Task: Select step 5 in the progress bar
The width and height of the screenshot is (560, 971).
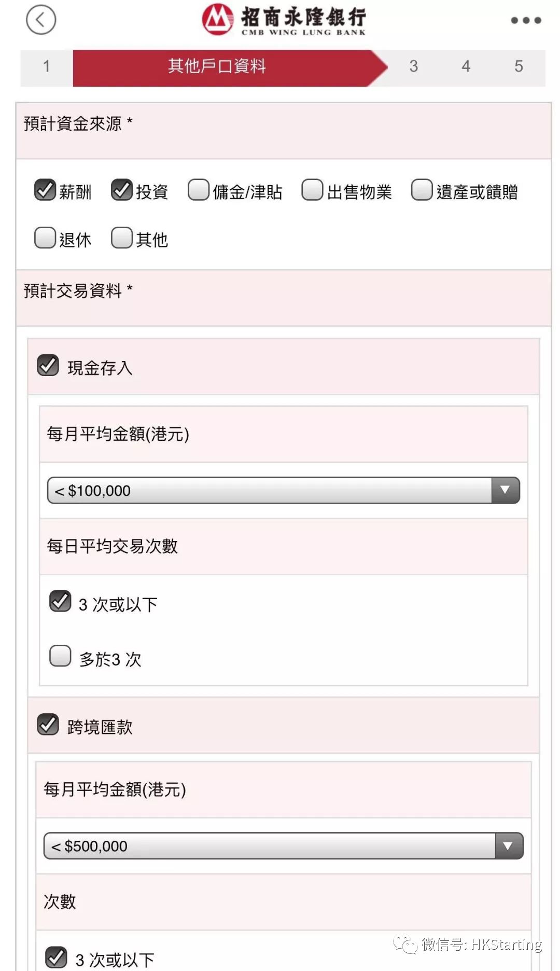Action: pos(519,66)
